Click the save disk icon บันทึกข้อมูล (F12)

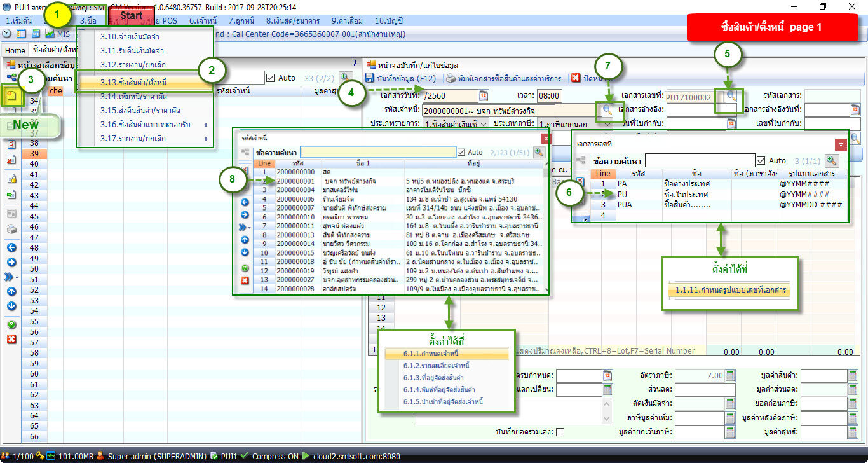pyautogui.click(x=370, y=78)
